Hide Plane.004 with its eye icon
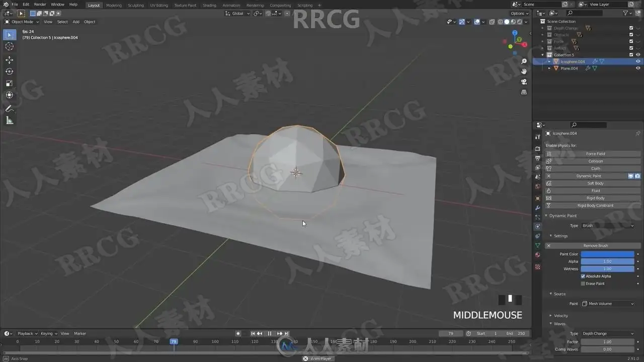The width and height of the screenshot is (644, 362). [x=638, y=68]
